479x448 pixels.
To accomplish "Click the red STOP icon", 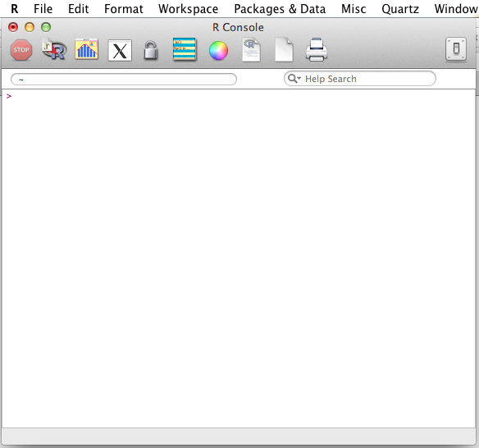I will 21,50.
